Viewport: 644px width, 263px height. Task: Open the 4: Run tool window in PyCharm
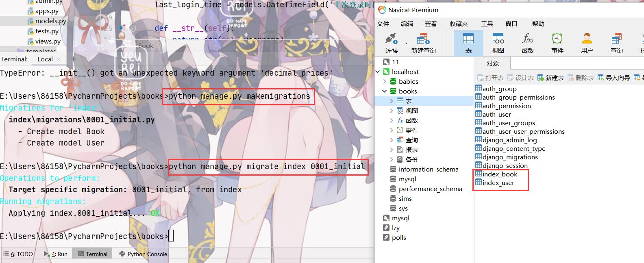pyautogui.click(x=56, y=254)
